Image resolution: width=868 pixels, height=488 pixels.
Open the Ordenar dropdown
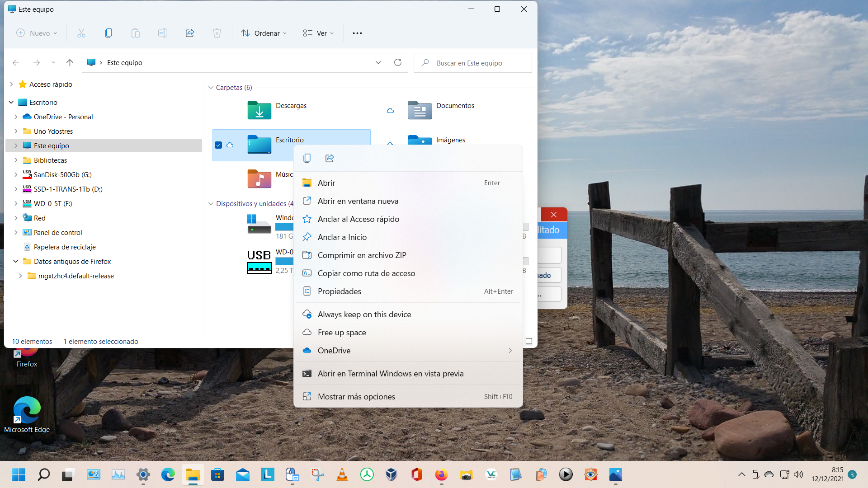tap(264, 33)
